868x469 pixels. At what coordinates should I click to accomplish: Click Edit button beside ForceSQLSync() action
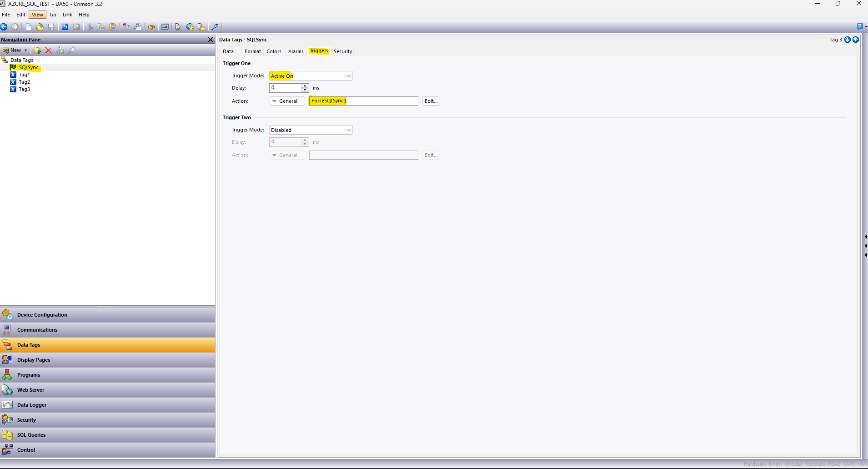(431, 101)
